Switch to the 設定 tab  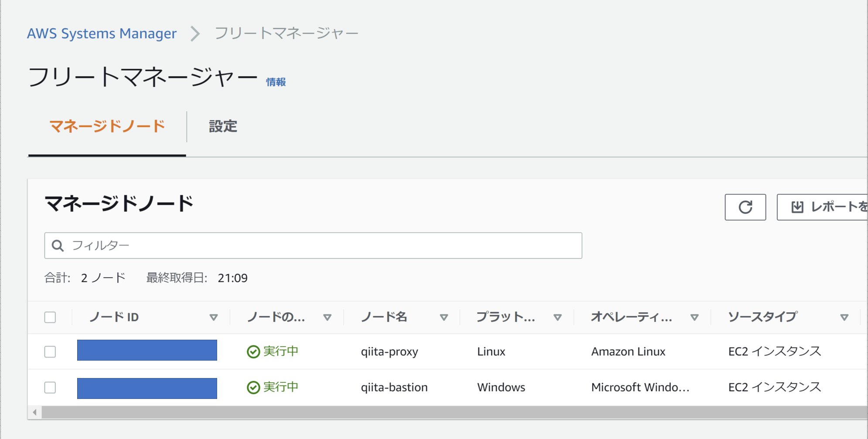223,126
